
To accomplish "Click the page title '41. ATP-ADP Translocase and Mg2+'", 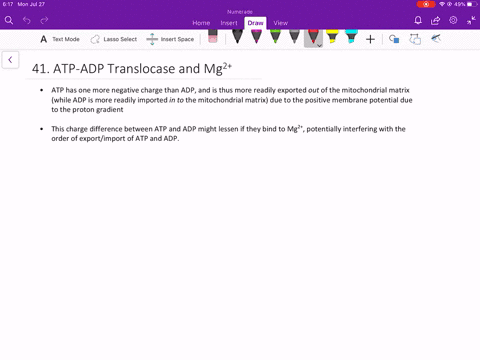I will [x=132, y=69].
